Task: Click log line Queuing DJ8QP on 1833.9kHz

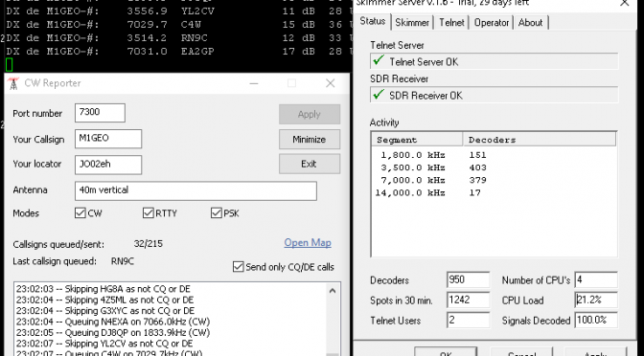Action: [113, 333]
